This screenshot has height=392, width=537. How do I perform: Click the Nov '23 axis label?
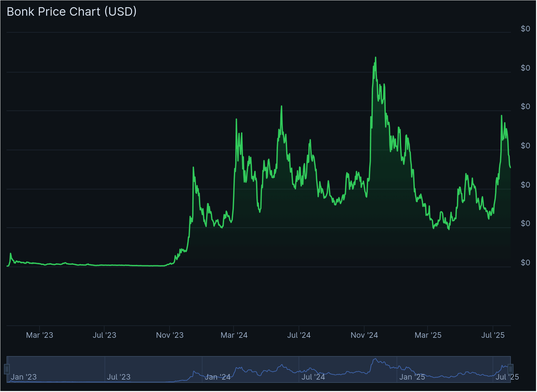(170, 335)
